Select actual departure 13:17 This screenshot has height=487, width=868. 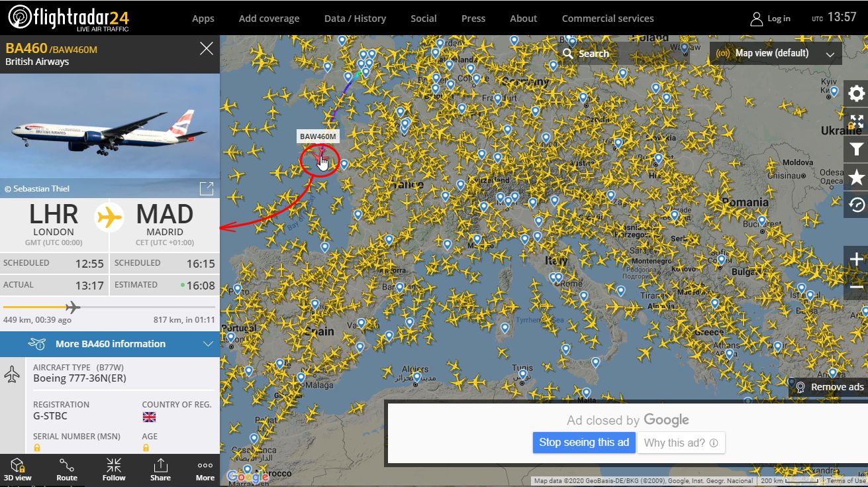pyautogui.click(x=89, y=286)
